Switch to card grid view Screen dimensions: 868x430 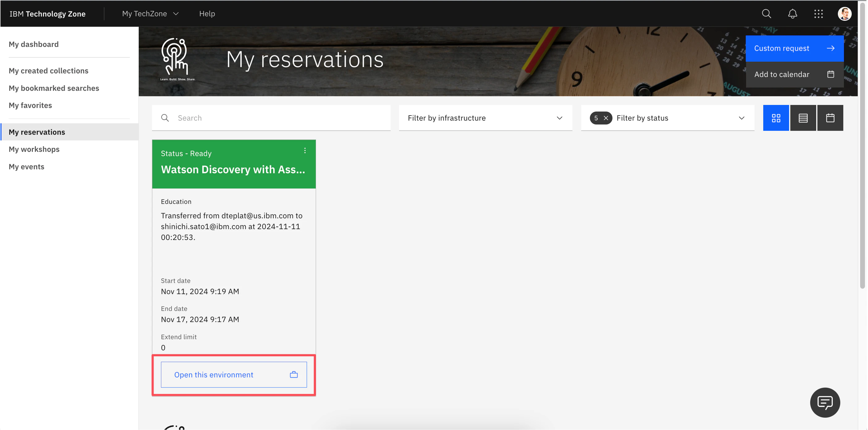coord(776,118)
